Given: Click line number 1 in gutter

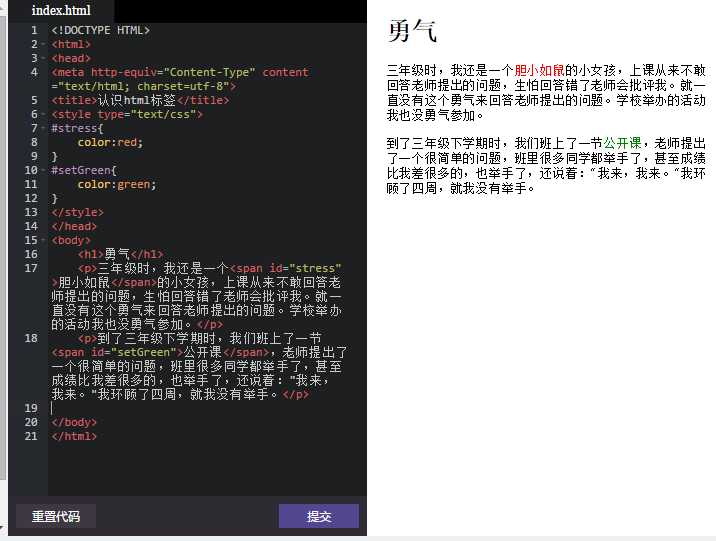Looking at the screenshot, I should tap(34, 30).
